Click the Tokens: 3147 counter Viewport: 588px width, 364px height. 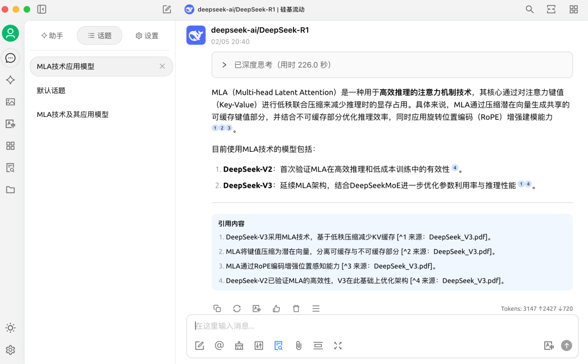[537, 309]
